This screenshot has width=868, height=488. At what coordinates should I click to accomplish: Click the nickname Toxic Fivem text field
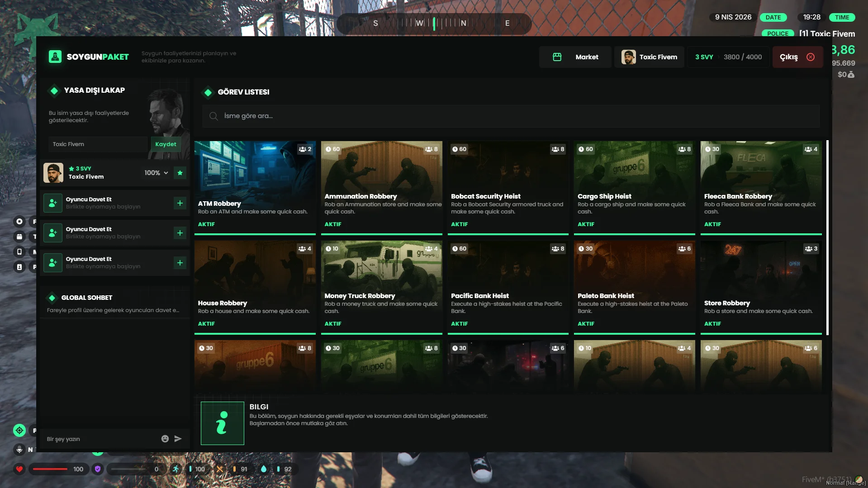[x=97, y=144]
